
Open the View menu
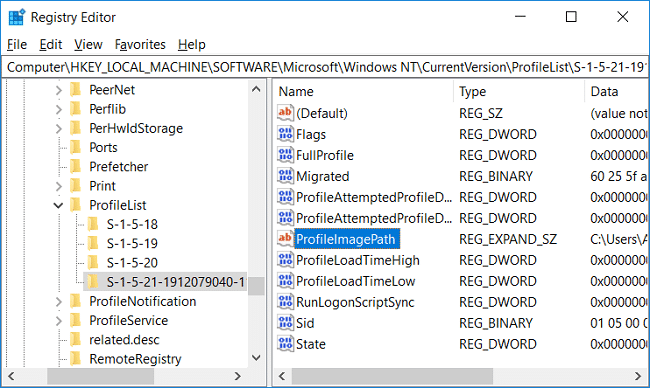(x=88, y=44)
